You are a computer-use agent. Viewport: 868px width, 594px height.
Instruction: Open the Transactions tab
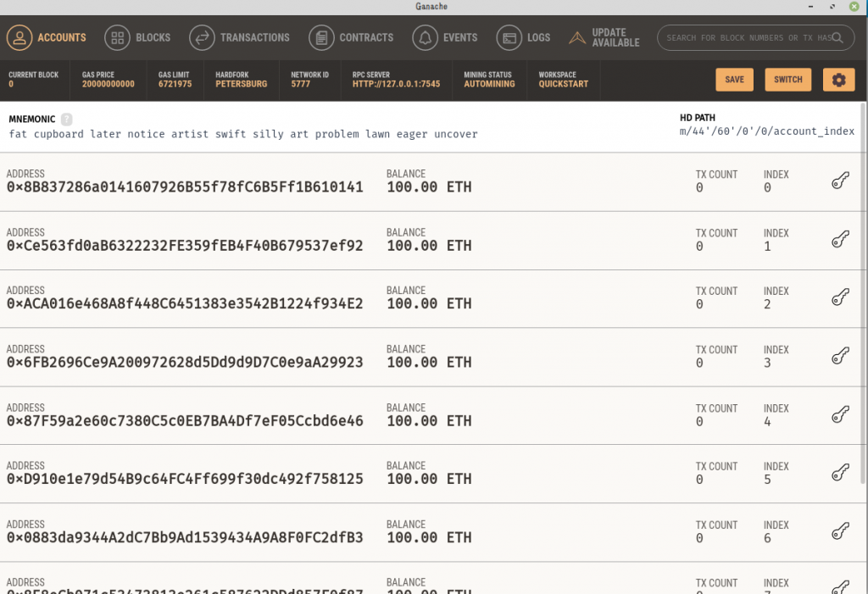pyautogui.click(x=239, y=37)
